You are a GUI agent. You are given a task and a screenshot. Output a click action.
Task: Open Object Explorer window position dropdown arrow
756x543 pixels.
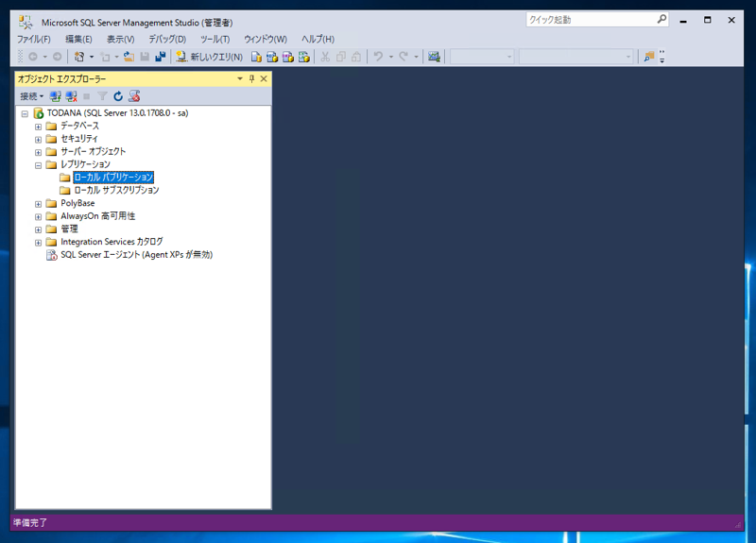coord(240,78)
